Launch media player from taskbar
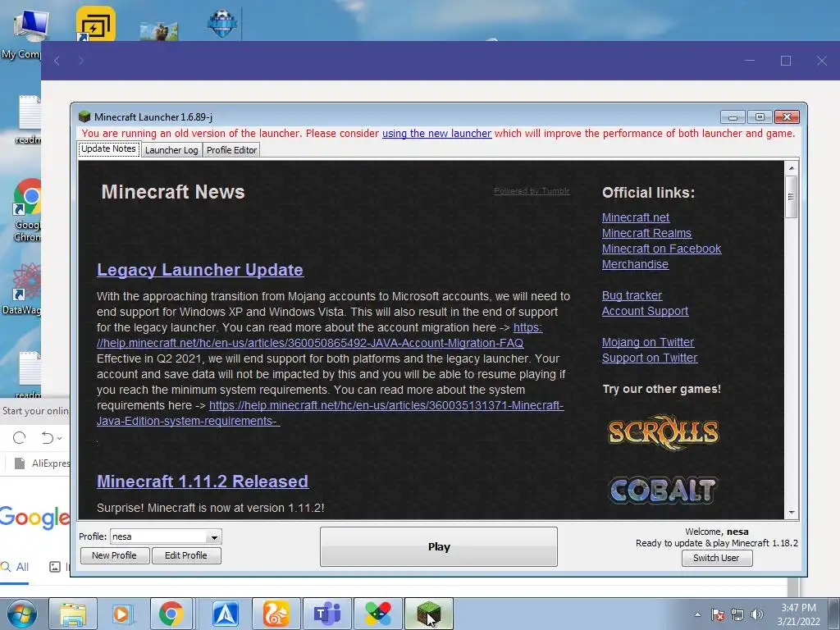Screen dimensions: 840x630 (x=121, y=614)
